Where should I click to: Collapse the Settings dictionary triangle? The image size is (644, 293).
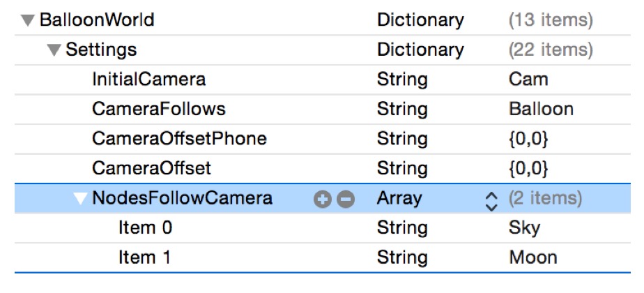click(54, 50)
